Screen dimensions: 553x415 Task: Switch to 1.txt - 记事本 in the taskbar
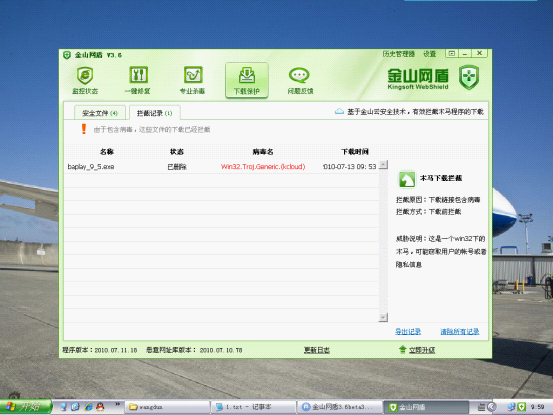pyautogui.click(x=254, y=407)
